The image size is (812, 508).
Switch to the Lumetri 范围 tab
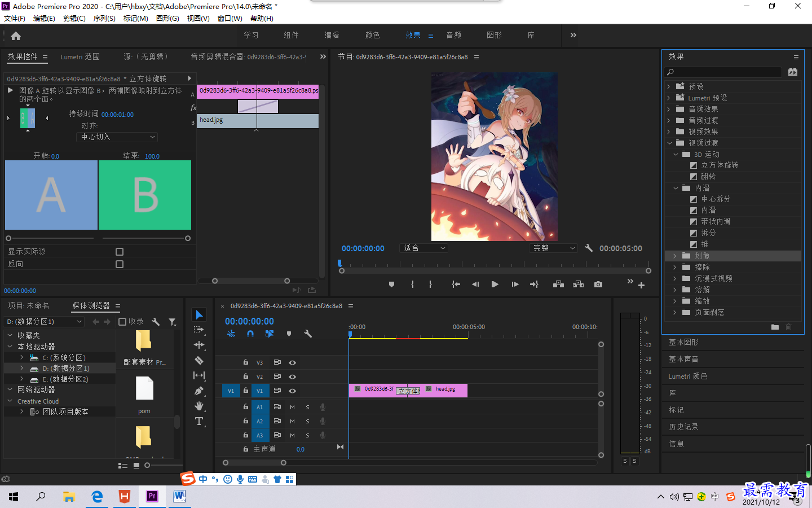pyautogui.click(x=80, y=57)
